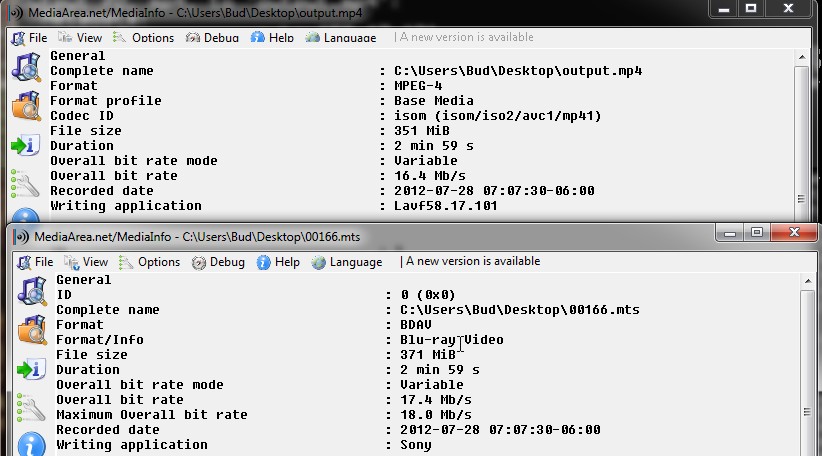Open Options menu in output.mp4 window

point(144,38)
